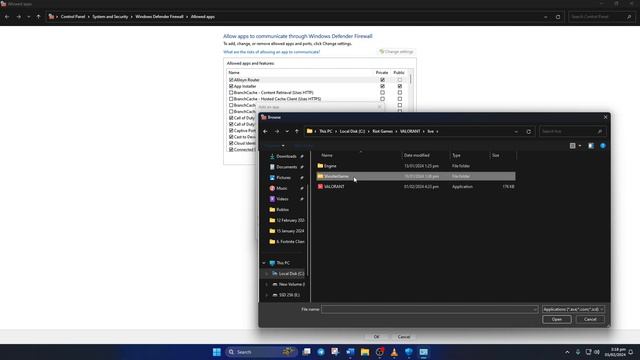Toggle BranchCache Hosted Cache Client name checkbox

(231, 99)
